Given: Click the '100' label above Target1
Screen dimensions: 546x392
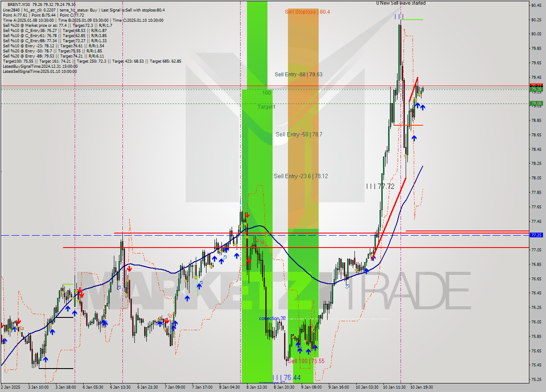Looking at the screenshot, I should (267, 92).
